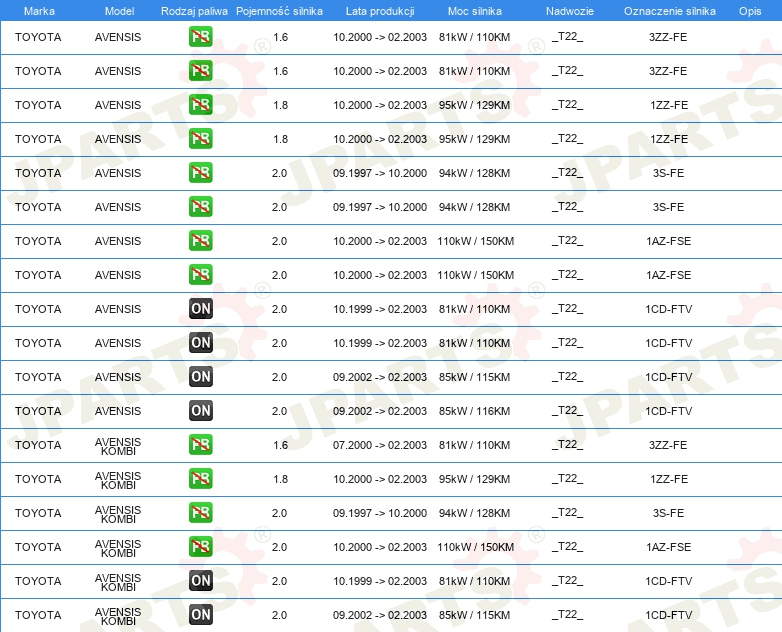The width and height of the screenshot is (782, 632).
Task: Click the ON icon in the Avensis Kombi 110KM row
Action: coord(200,581)
